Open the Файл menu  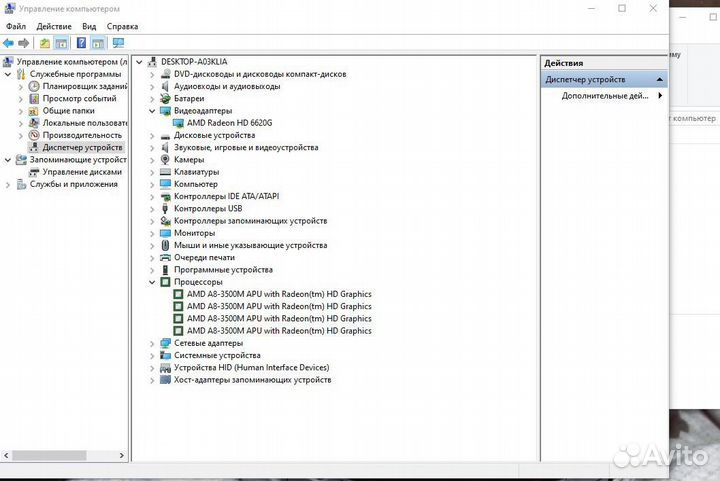16,27
